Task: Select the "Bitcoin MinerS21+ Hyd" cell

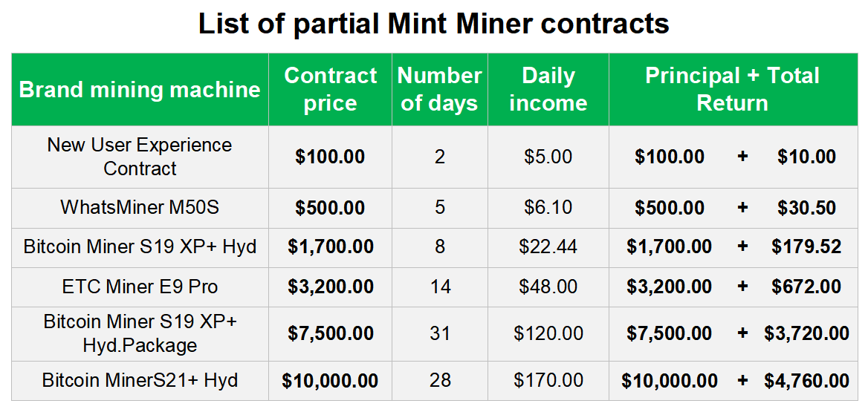Action: (140, 381)
